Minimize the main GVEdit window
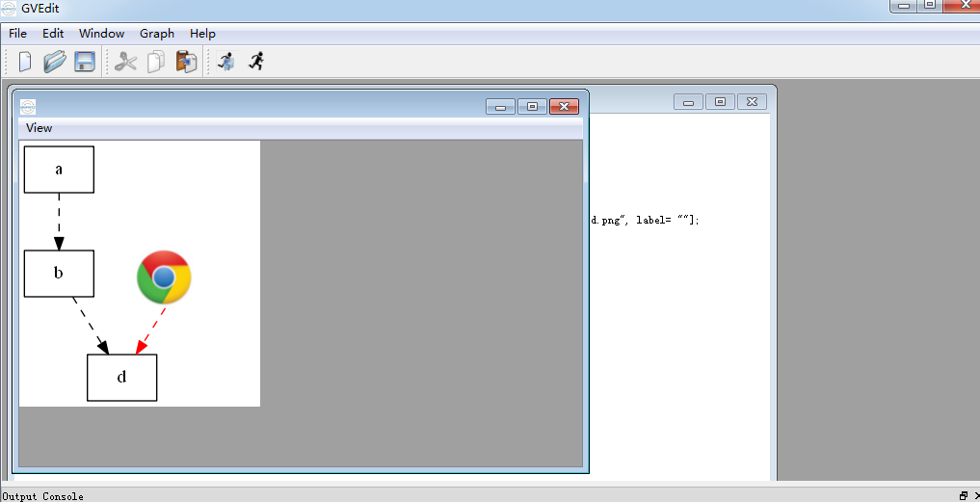Screen dimensions: 980x502 coord(903,6)
